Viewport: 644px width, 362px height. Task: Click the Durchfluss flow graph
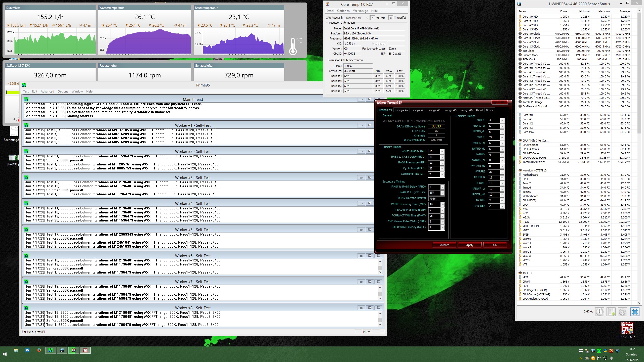click(55, 41)
